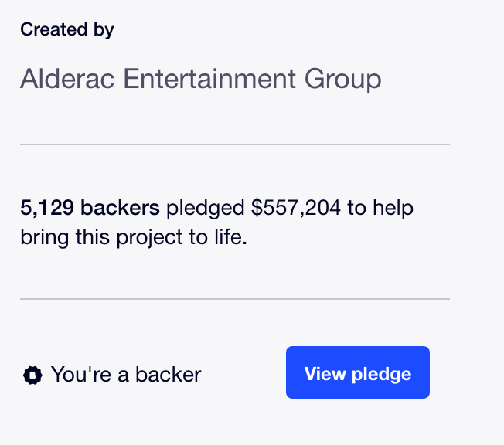The height and width of the screenshot is (445, 504).
Task: Click the word "pledge" on the blue button
Action: 382,375
